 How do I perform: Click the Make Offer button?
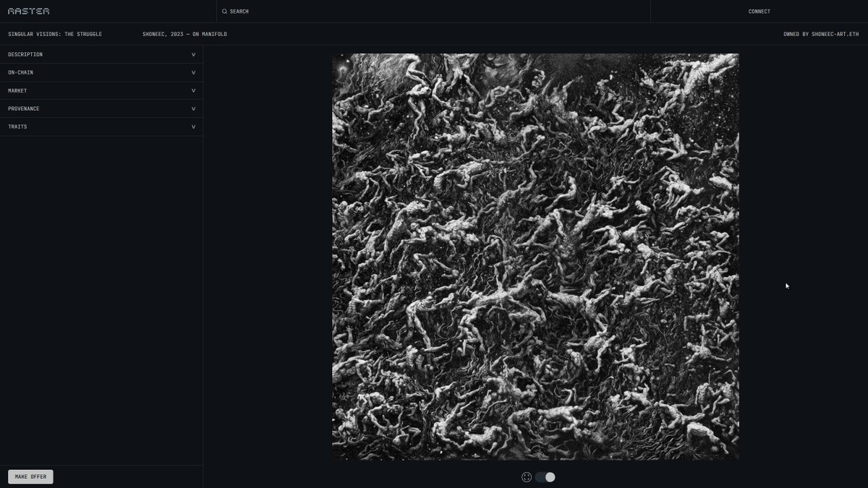pyautogui.click(x=30, y=476)
